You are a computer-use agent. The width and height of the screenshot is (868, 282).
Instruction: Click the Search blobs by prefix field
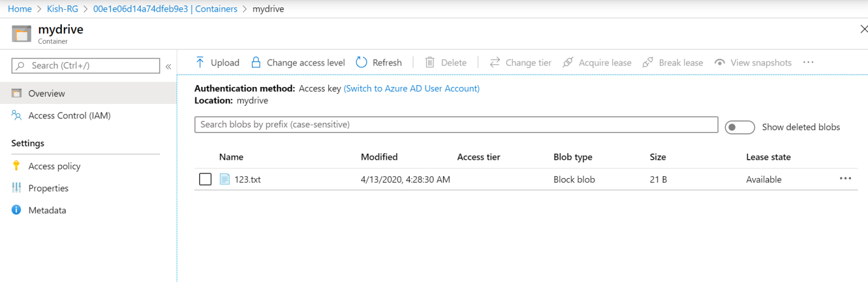(x=456, y=125)
